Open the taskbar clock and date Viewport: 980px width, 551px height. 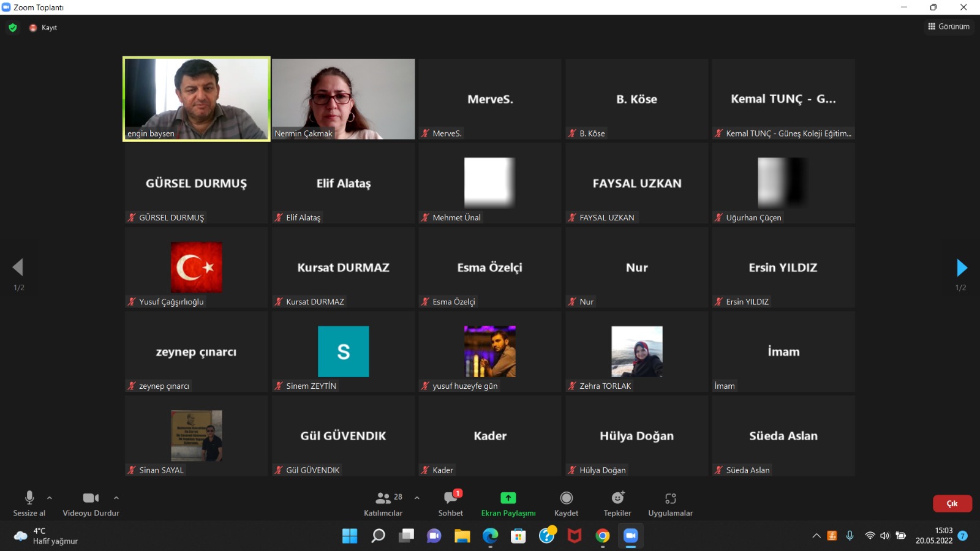click(x=934, y=536)
